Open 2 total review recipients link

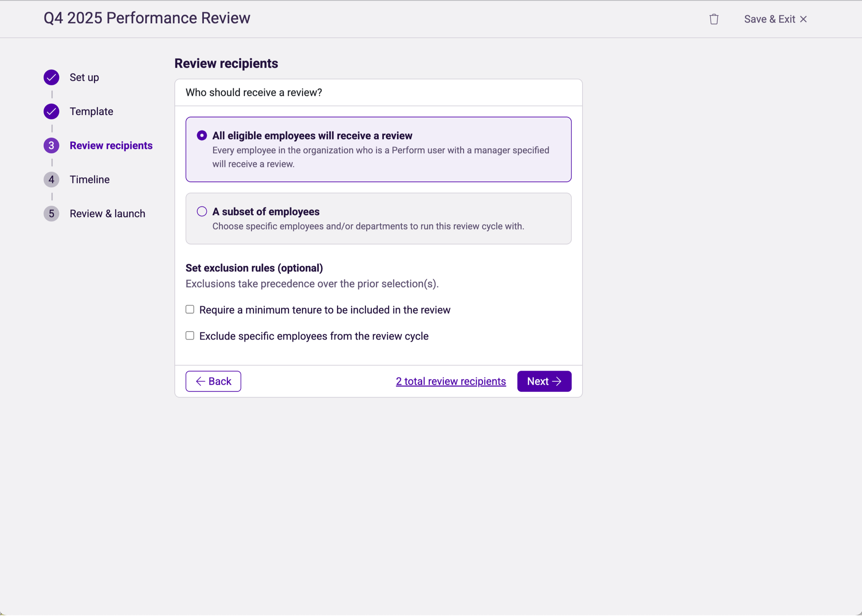451,381
